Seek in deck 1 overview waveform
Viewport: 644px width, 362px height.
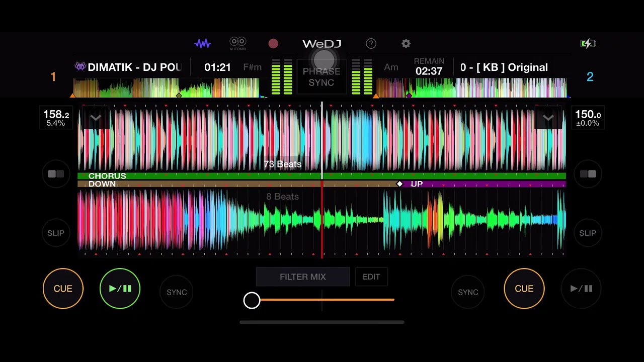pos(169,87)
